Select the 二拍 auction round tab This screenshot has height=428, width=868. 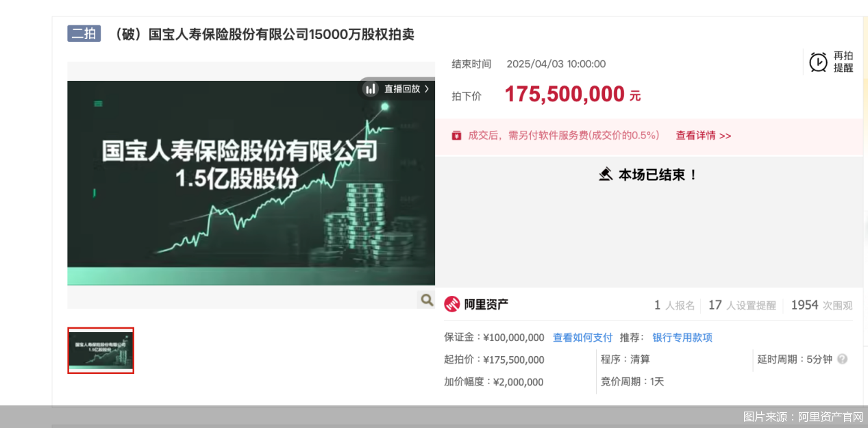[x=84, y=33]
